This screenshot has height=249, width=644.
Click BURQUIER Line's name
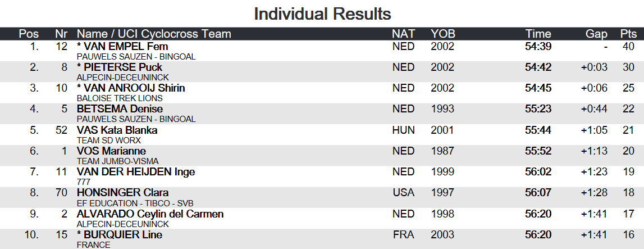[x=120, y=234]
